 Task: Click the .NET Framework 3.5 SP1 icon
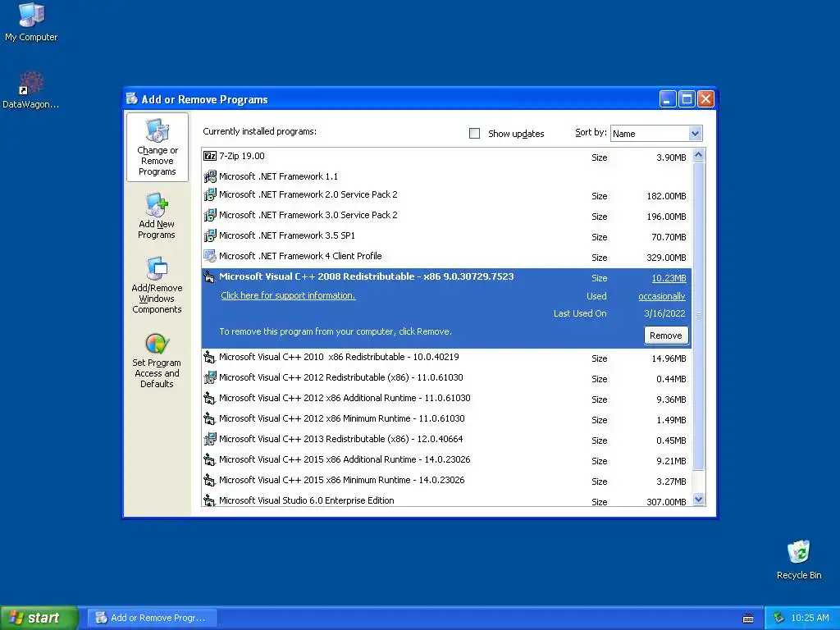pyautogui.click(x=210, y=235)
